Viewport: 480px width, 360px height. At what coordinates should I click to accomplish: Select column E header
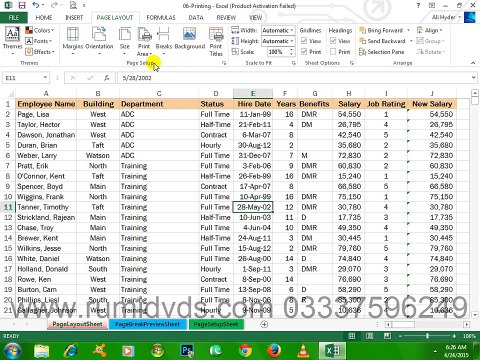point(253,94)
